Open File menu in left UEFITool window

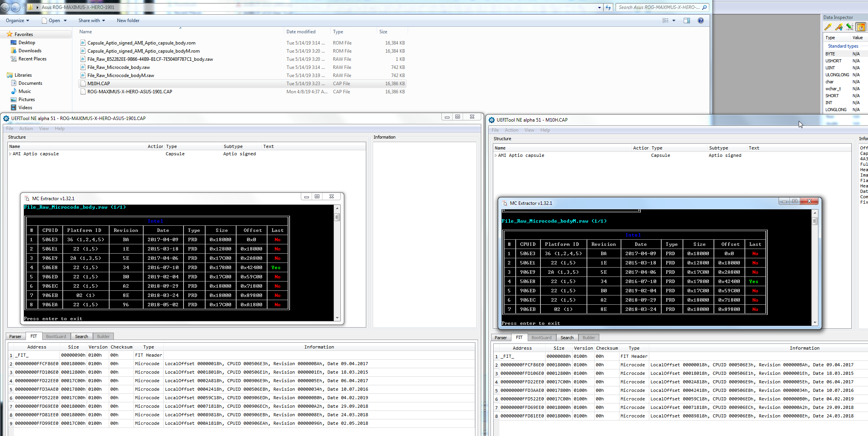10,129
